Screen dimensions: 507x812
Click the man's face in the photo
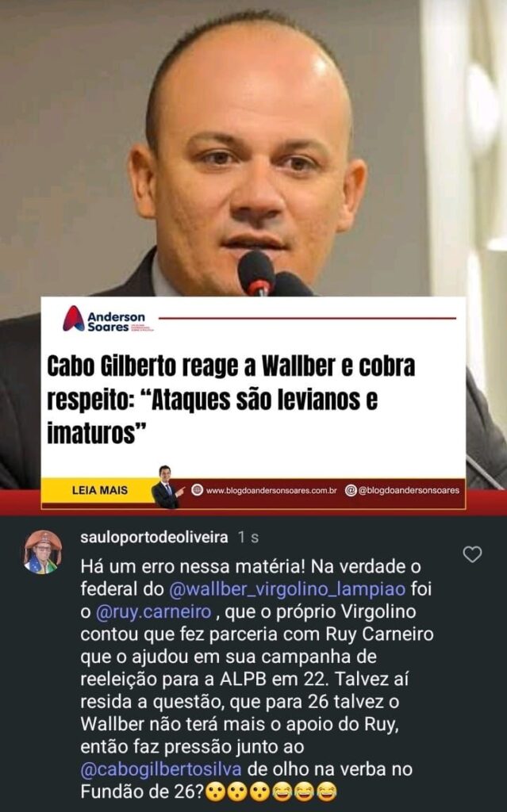click(x=248, y=171)
